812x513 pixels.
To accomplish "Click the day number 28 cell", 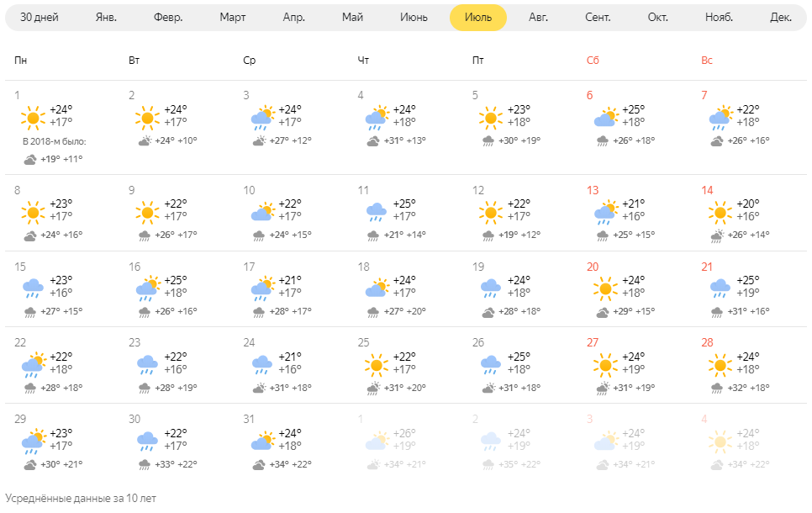I will tap(707, 342).
